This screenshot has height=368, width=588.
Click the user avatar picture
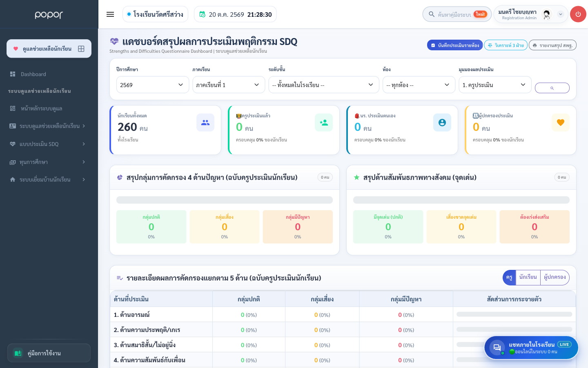pos(546,14)
